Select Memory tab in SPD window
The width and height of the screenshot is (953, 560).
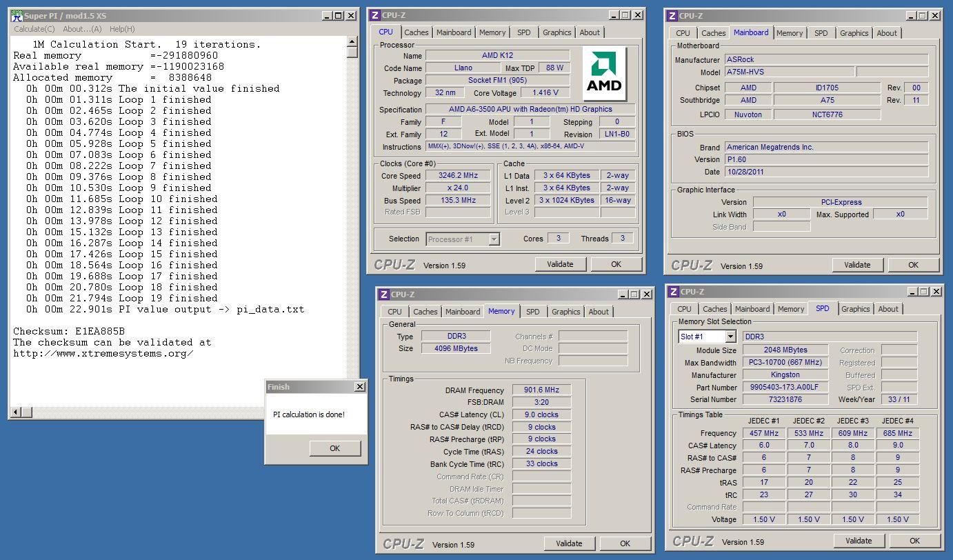point(791,309)
